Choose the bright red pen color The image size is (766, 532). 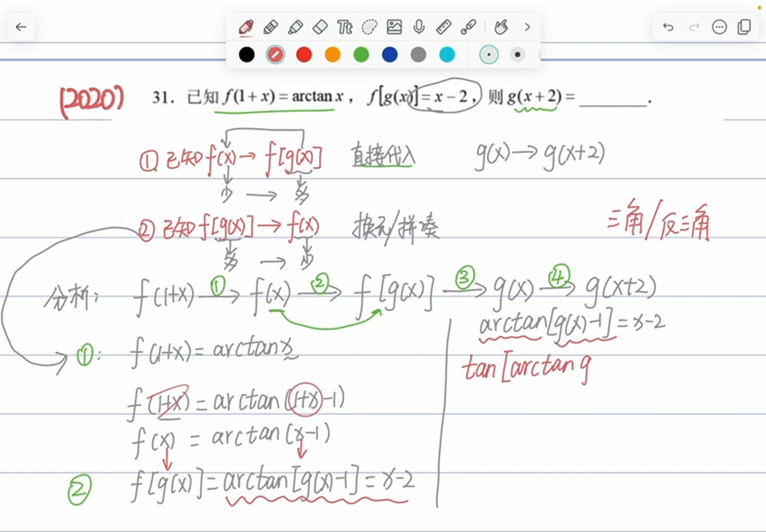tap(304, 55)
